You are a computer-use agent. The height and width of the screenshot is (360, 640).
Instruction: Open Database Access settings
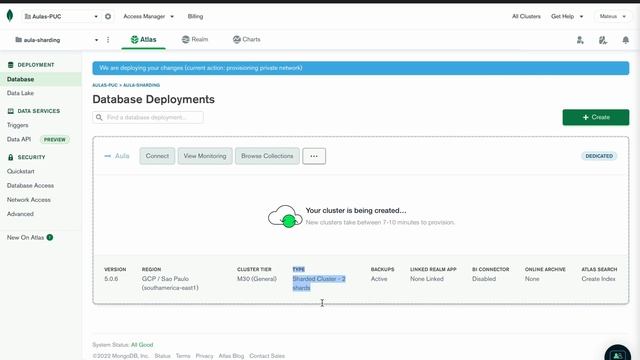[x=30, y=186]
